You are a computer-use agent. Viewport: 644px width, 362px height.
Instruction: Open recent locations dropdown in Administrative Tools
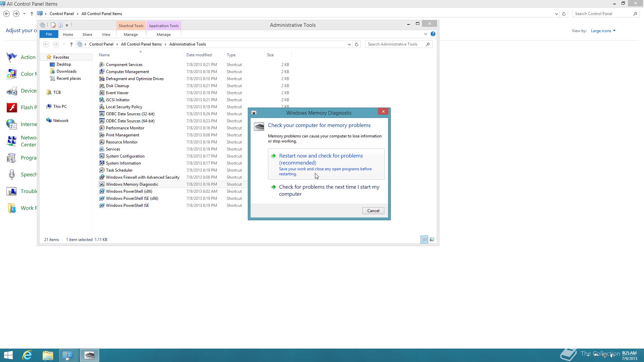64,44
